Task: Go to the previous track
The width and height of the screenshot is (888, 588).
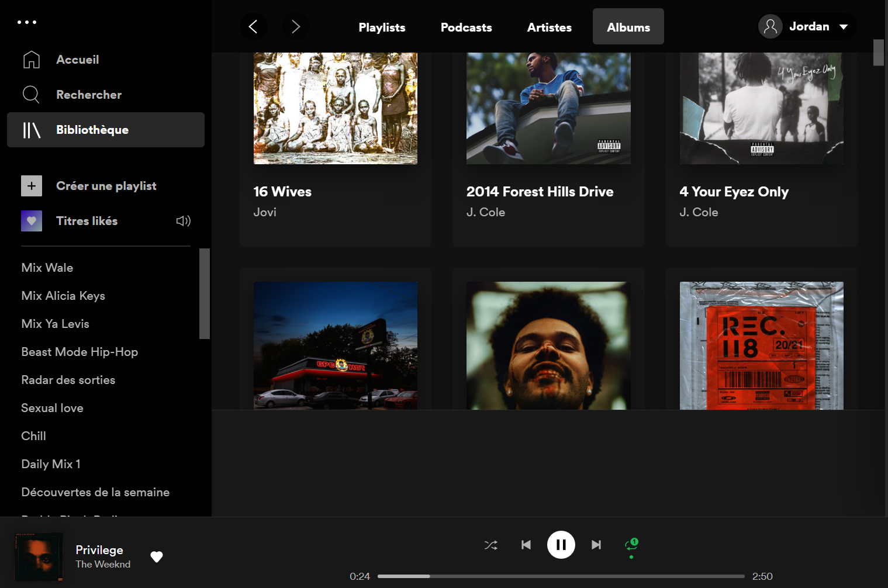Action: pyautogui.click(x=526, y=545)
